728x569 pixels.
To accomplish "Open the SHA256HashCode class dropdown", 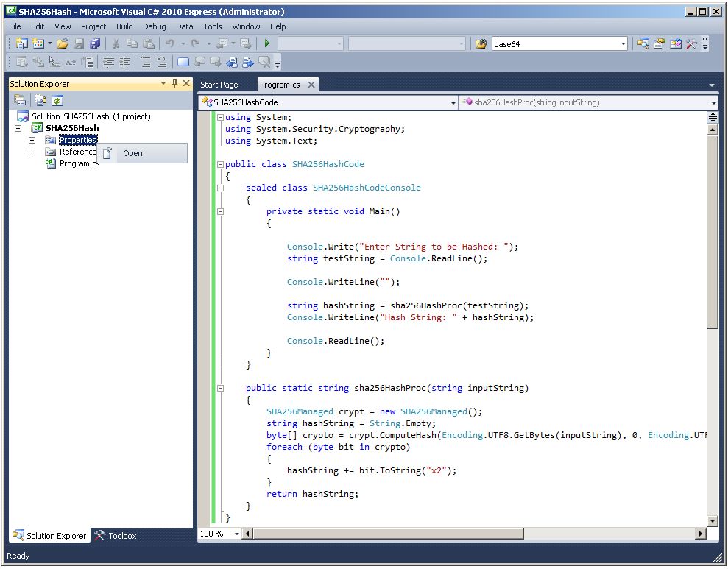I will (453, 103).
